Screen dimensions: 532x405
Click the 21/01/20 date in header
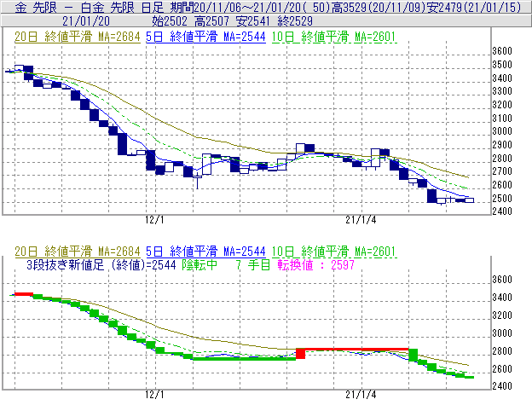tap(86, 21)
